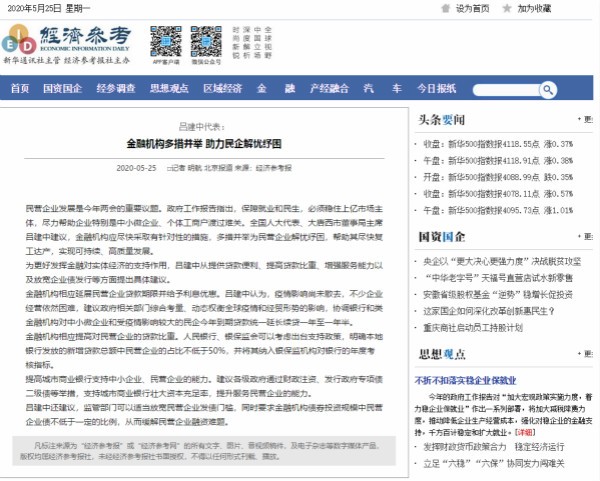Open 今日报纸 in the navigation bar
600x481 pixels.
click(436, 88)
